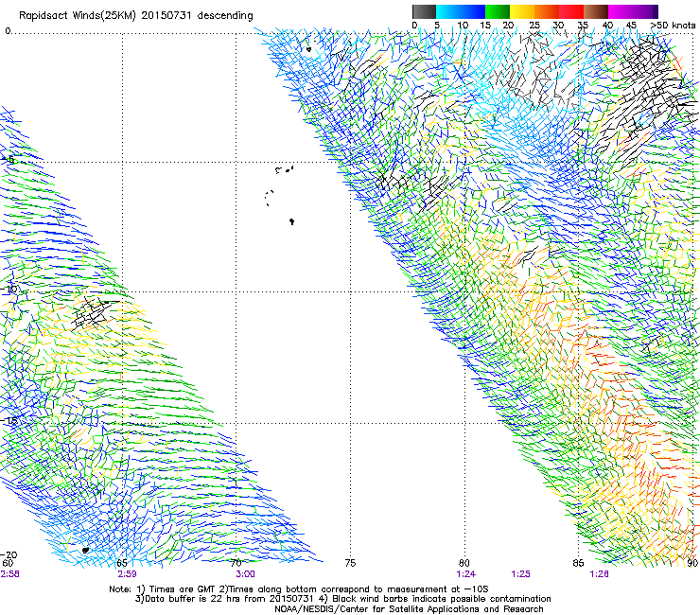
Task: Click longitude label 70
Action: point(236,563)
